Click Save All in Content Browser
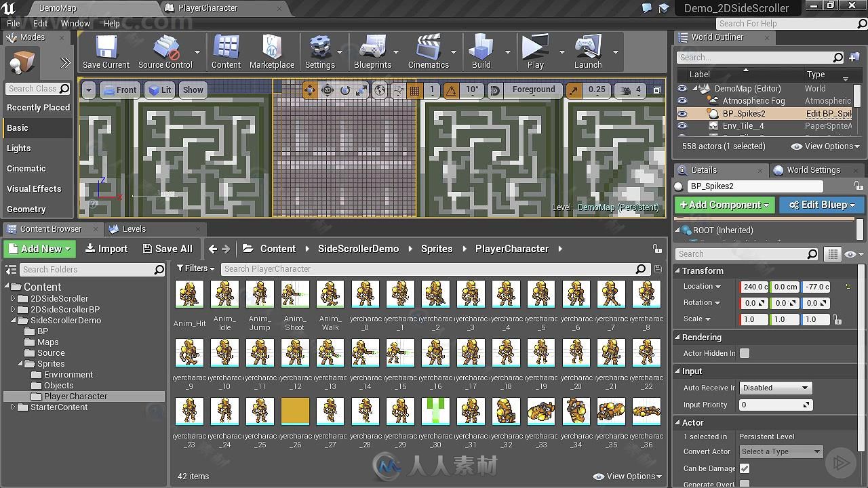 click(x=167, y=249)
